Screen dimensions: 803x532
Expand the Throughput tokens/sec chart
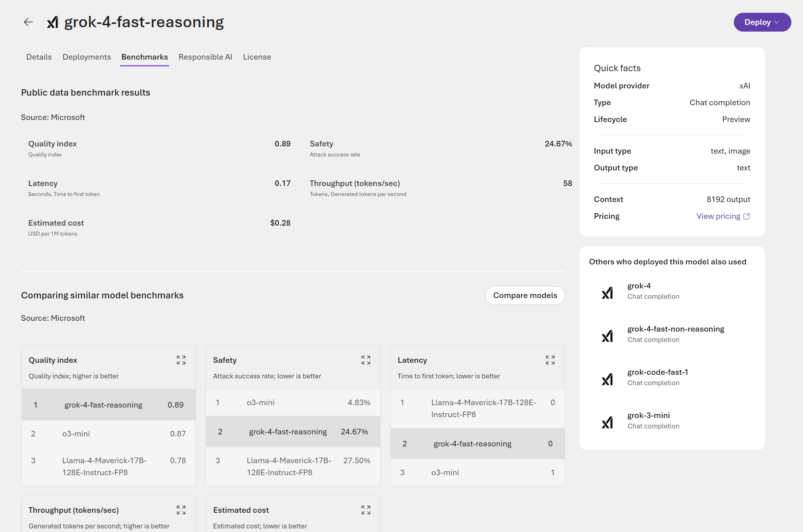(x=181, y=510)
